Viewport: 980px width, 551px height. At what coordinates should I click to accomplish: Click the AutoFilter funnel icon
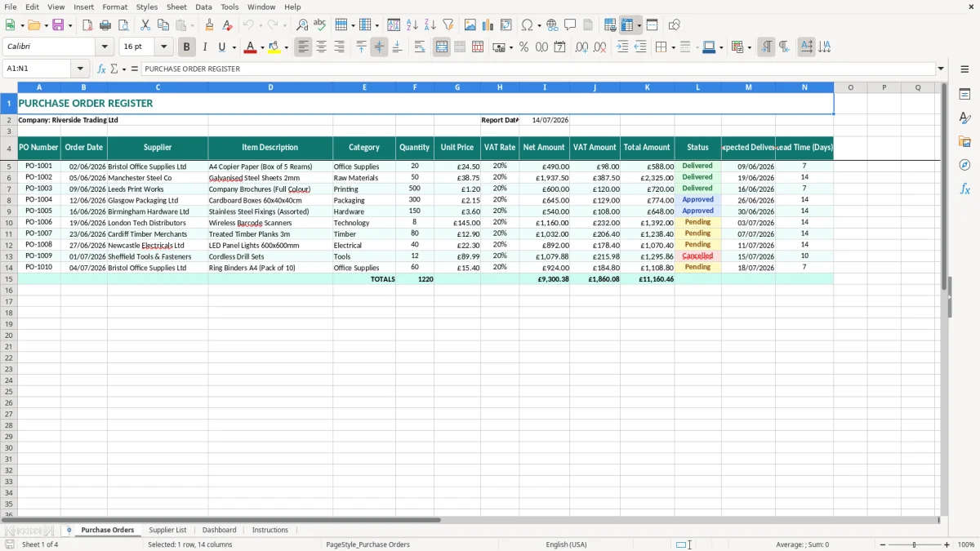pyautogui.click(x=448, y=25)
